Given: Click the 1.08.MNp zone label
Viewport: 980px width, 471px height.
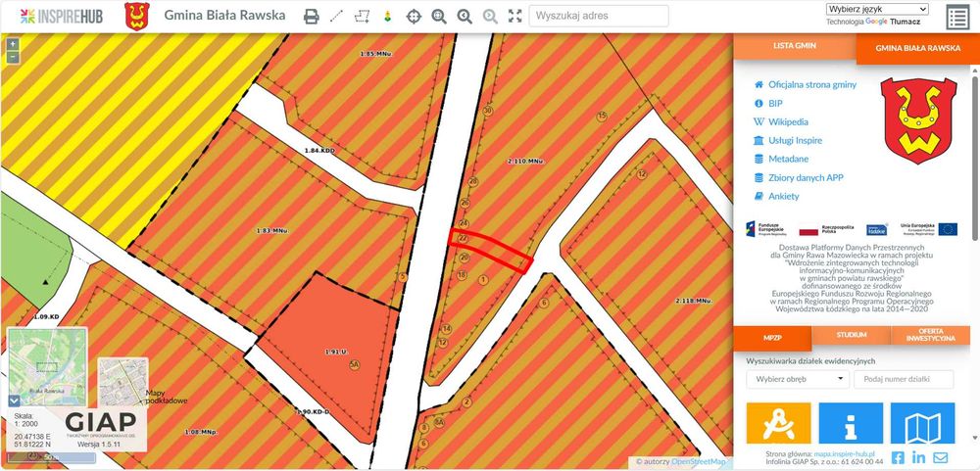Looking at the screenshot, I should coord(201,432).
